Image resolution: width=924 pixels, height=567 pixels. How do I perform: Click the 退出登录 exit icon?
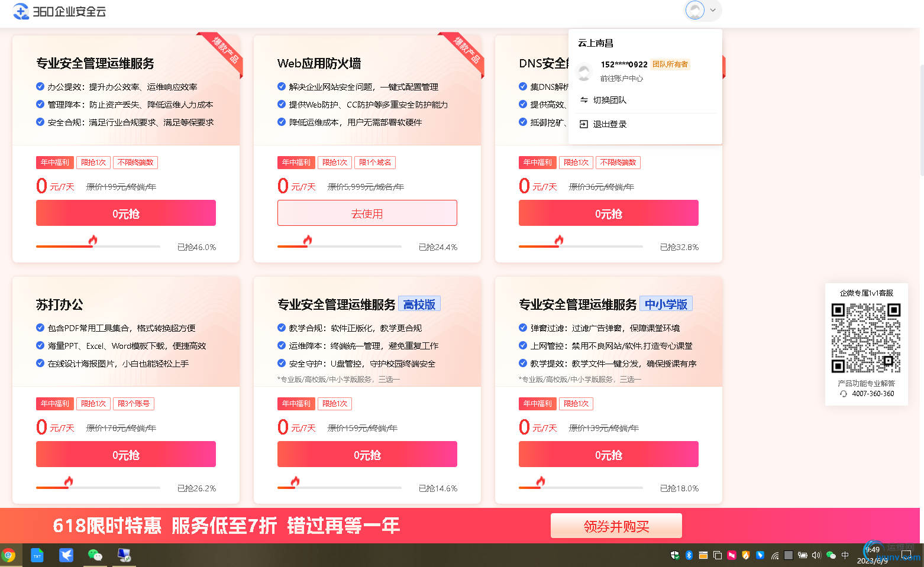click(584, 124)
